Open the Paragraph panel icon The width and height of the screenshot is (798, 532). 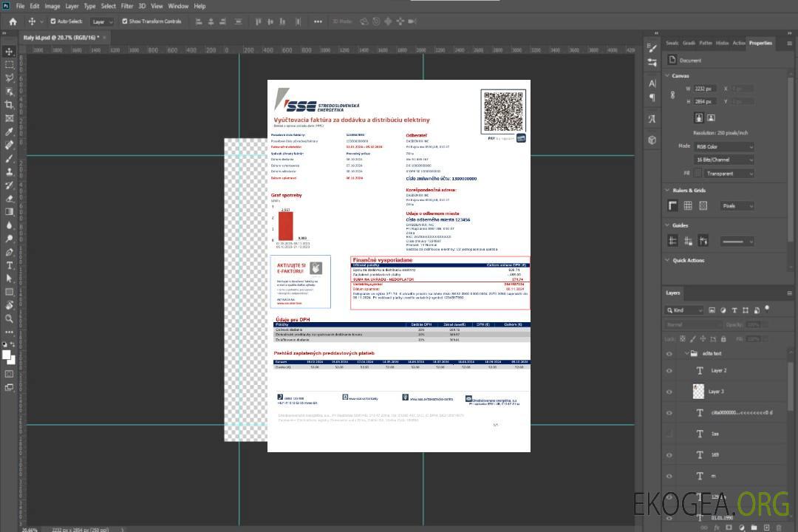coord(652,98)
